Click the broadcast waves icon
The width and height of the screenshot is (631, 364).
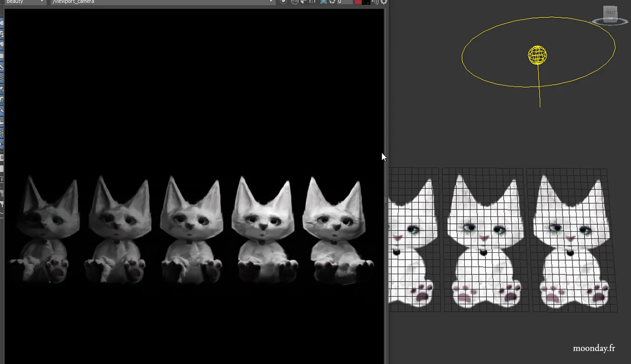[375, 2]
